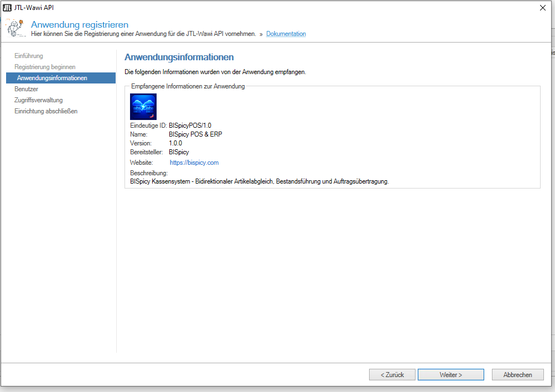
Task: Select Einrichtung abschließen in sidebar
Action: (x=46, y=111)
